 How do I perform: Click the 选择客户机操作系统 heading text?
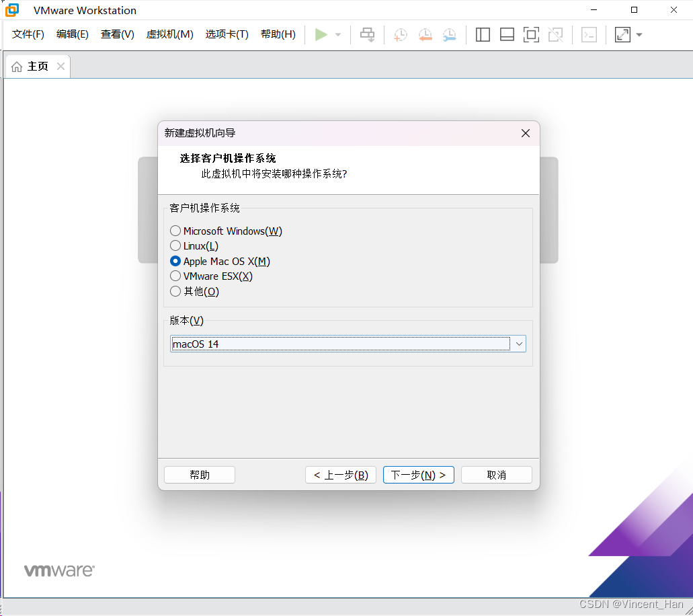point(228,158)
